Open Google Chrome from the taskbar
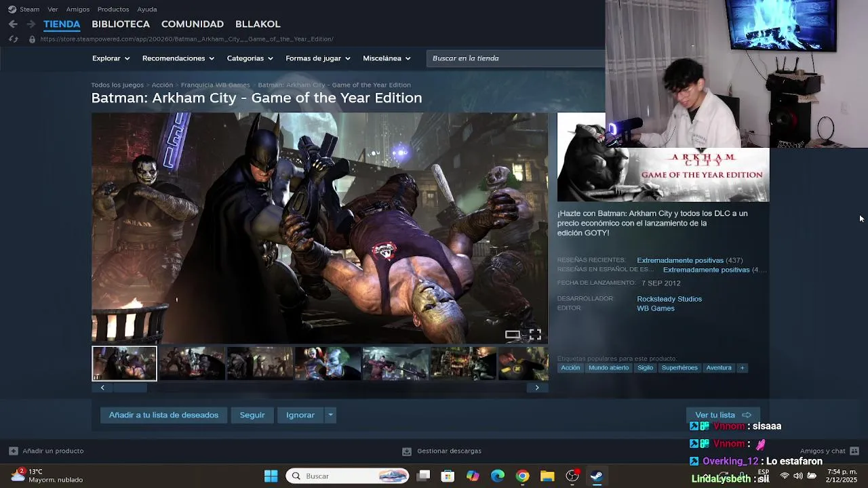The height and width of the screenshot is (488, 868). pos(522,476)
